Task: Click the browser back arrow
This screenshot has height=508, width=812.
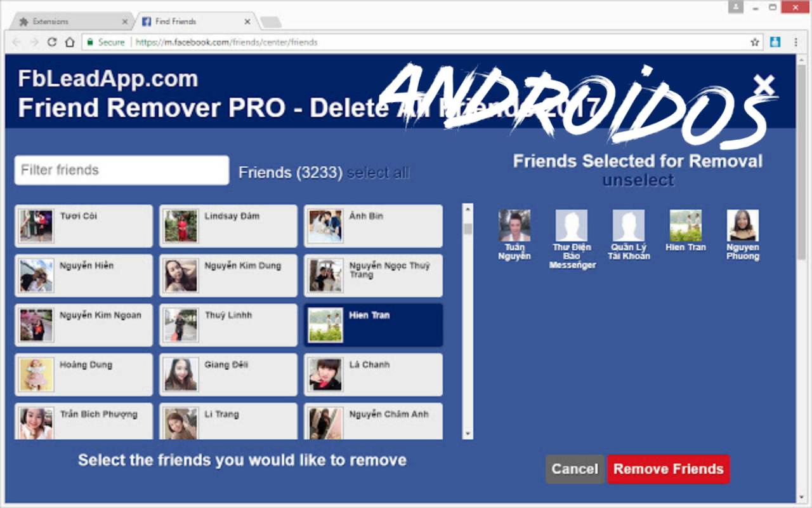Action: (x=16, y=42)
